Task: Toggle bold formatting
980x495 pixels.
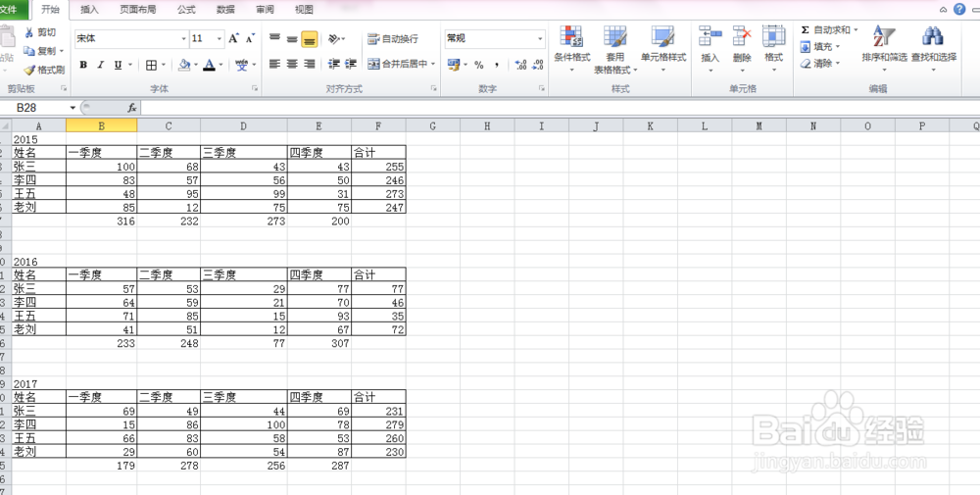Action: pos(83,65)
